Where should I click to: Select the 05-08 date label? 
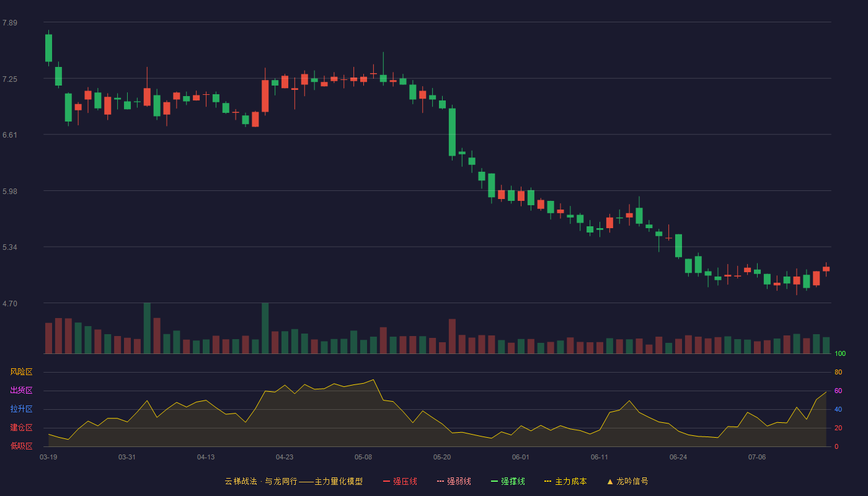click(x=363, y=457)
